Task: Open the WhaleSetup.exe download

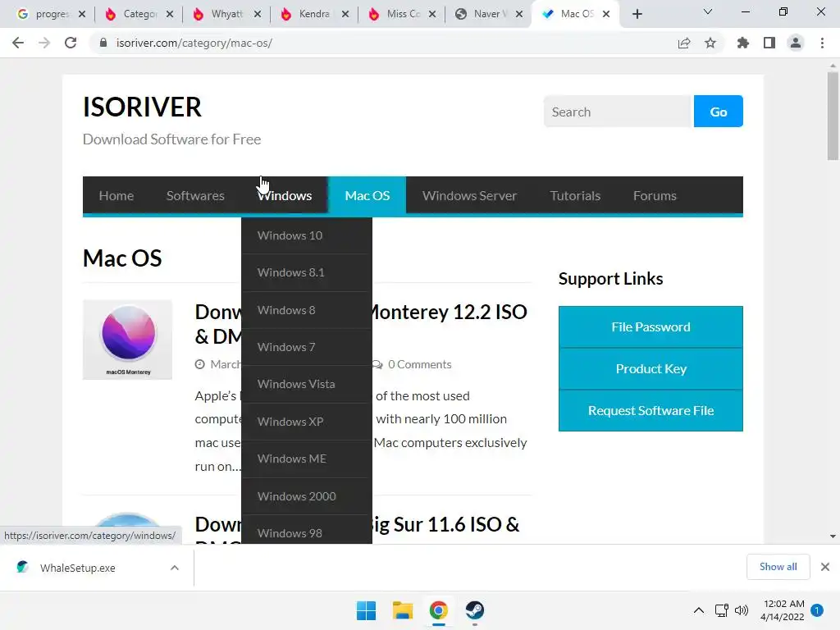Action: pos(78,568)
